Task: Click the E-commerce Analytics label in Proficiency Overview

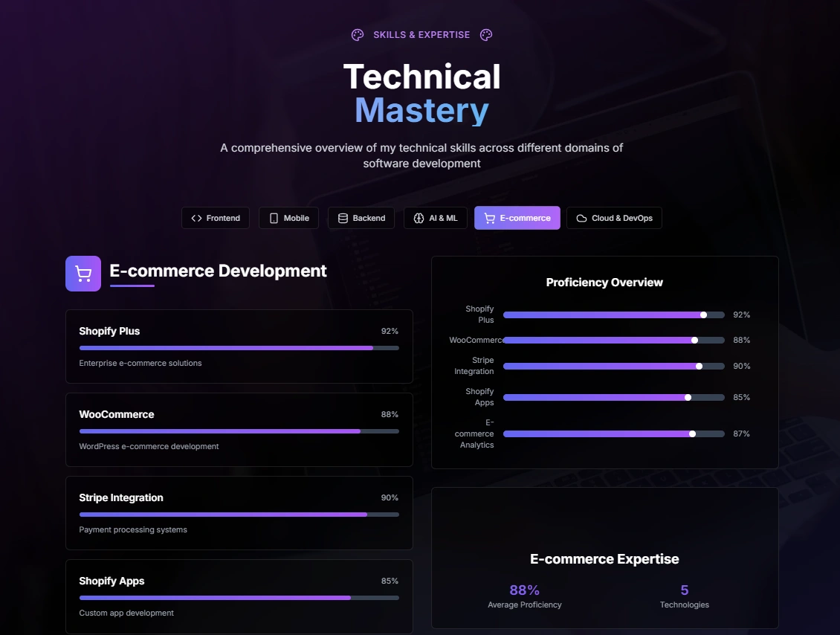Action: (475, 433)
